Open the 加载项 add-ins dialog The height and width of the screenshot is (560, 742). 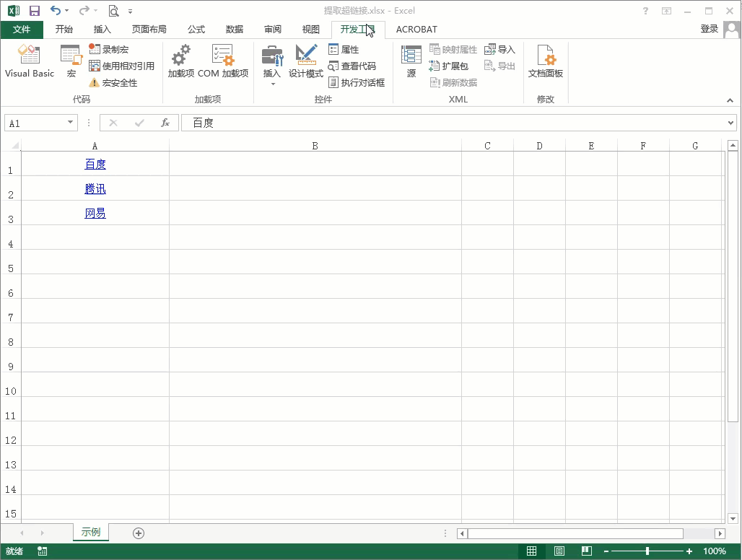[180, 61]
